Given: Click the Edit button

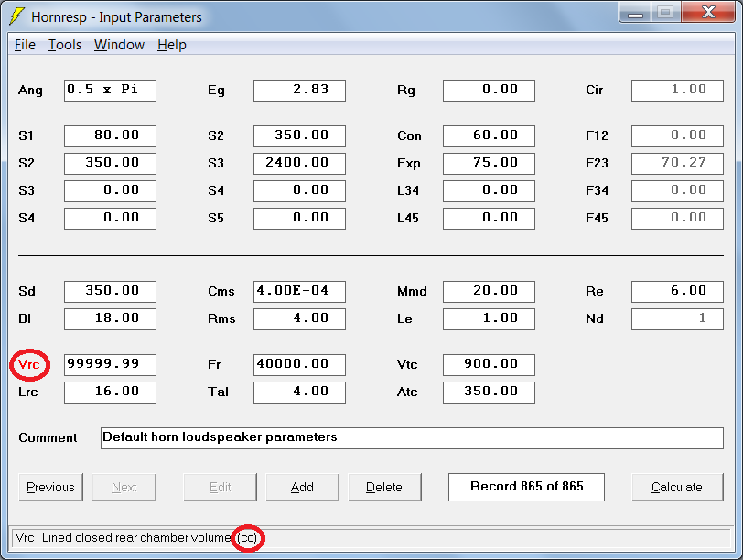Looking at the screenshot, I should click(x=220, y=487).
